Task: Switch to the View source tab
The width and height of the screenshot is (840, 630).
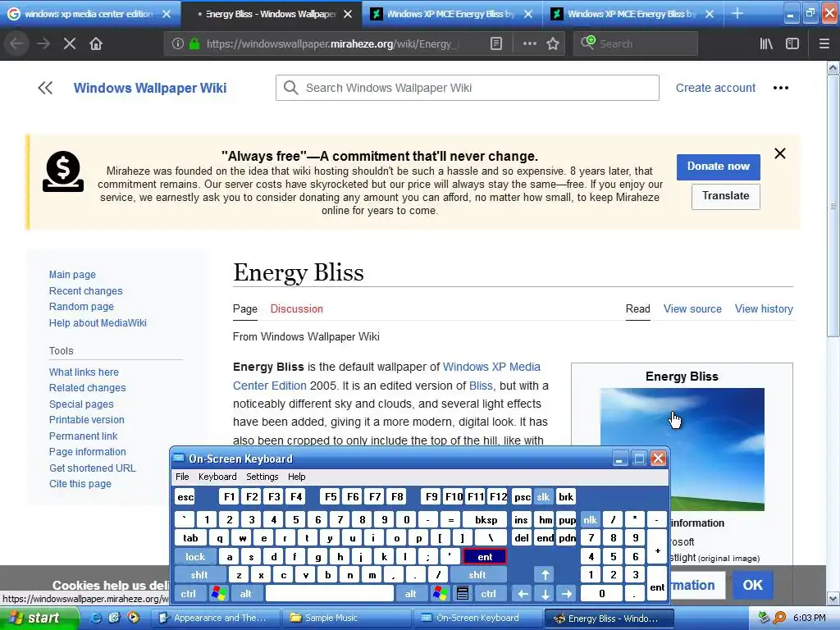Action: pos(692,309)
